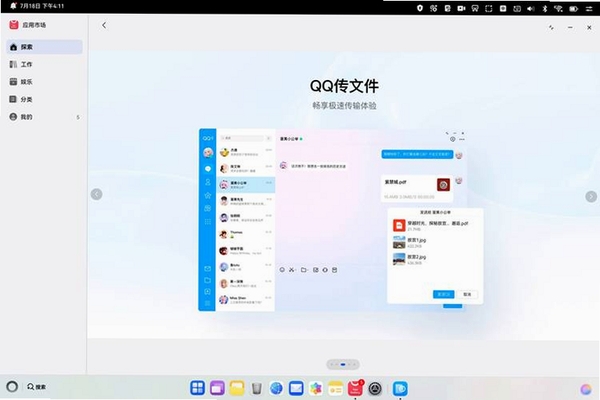The height and width of the screenshot is (400, 600).
Task: Open the 工作 category in the sidebar
Action: [44, 64]
